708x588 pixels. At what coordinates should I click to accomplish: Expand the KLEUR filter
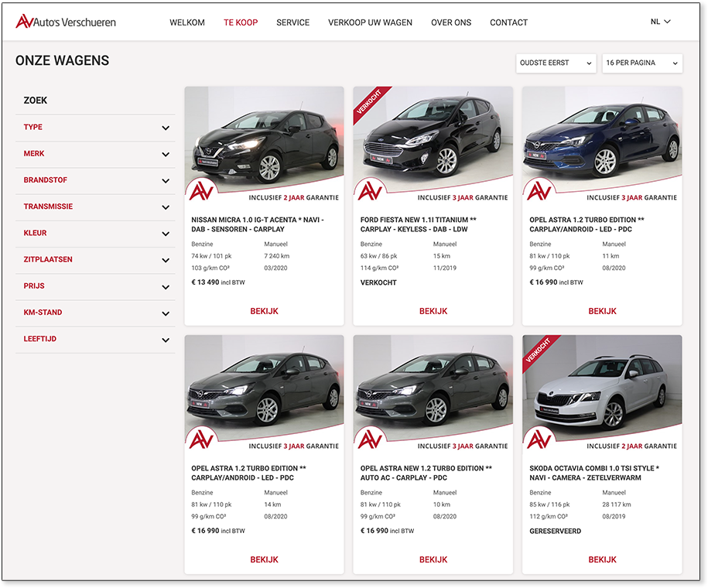(95, 234)
